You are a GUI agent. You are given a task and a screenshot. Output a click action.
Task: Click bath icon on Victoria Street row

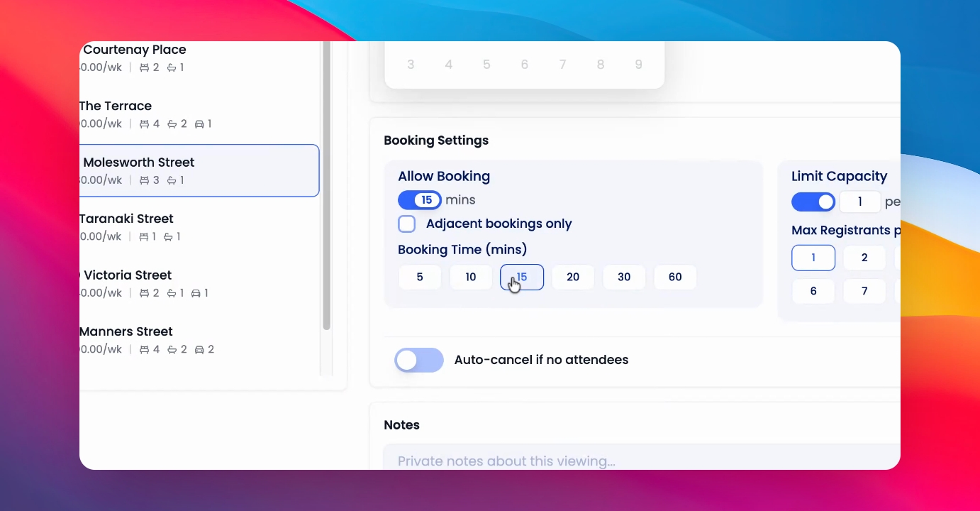coord(172,293)
